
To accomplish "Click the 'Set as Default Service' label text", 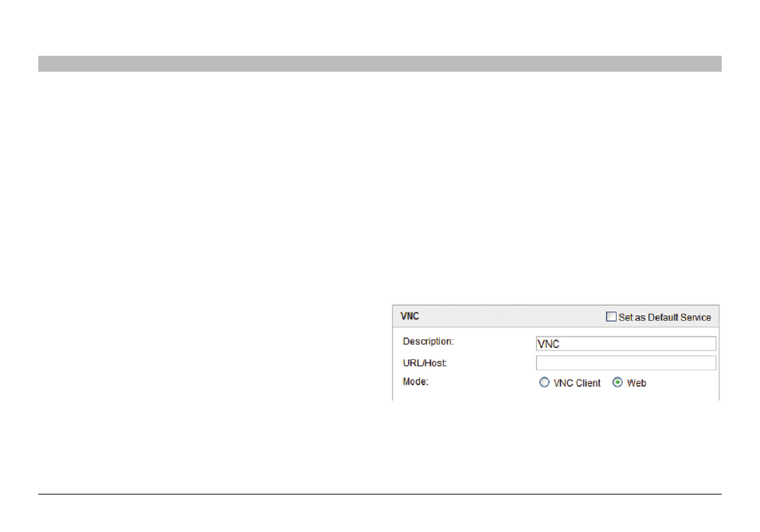I will click(664, 317).
